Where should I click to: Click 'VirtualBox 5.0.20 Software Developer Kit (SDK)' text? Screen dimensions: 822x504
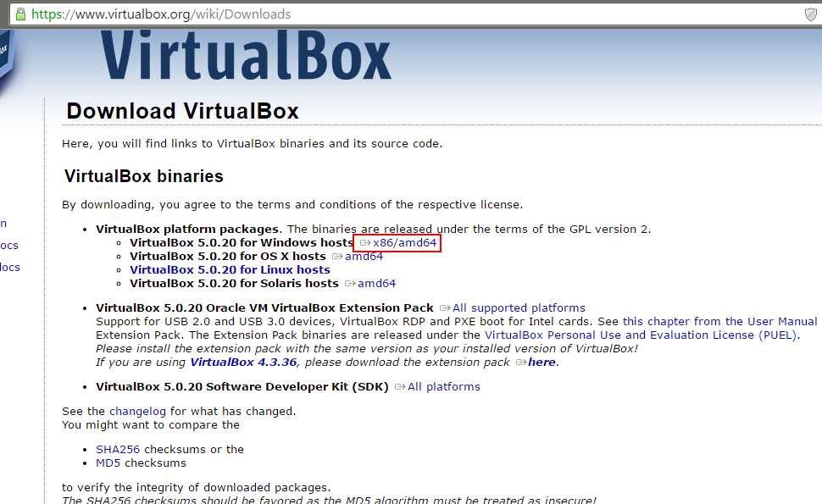click(242, 386)
